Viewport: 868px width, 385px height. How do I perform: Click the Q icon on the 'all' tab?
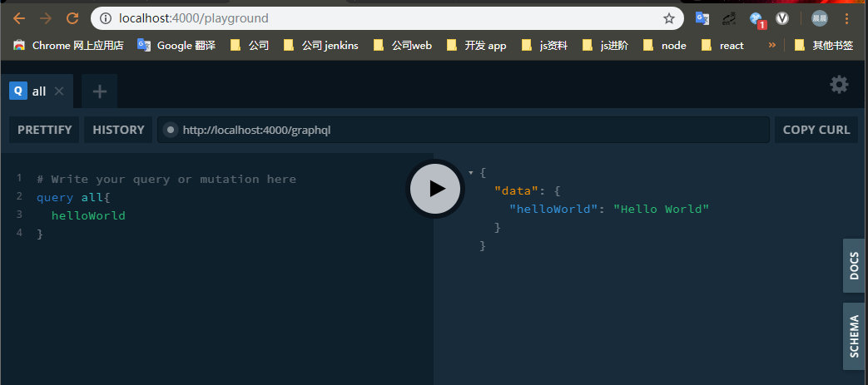18,91
